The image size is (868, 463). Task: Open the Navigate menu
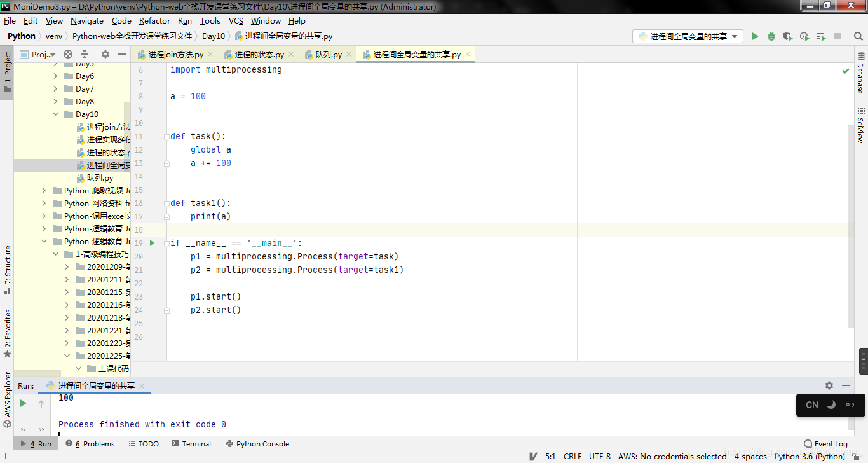tap(87, 21)
